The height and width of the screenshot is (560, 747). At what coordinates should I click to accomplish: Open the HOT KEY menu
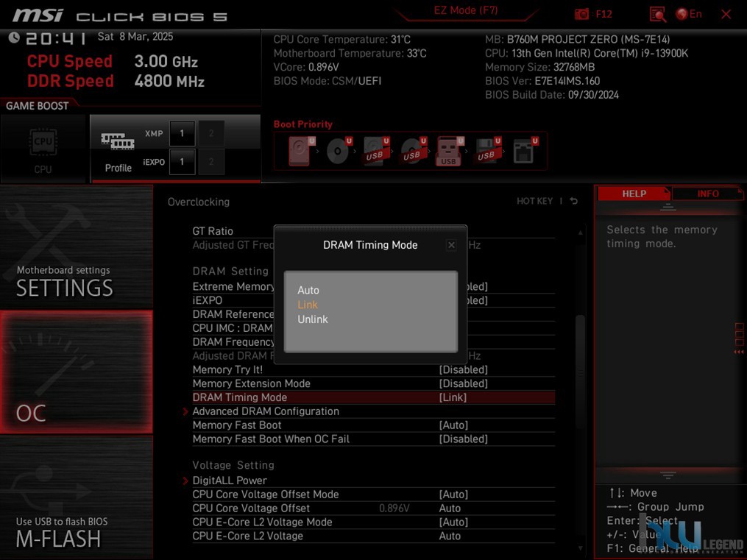(534, 201)
